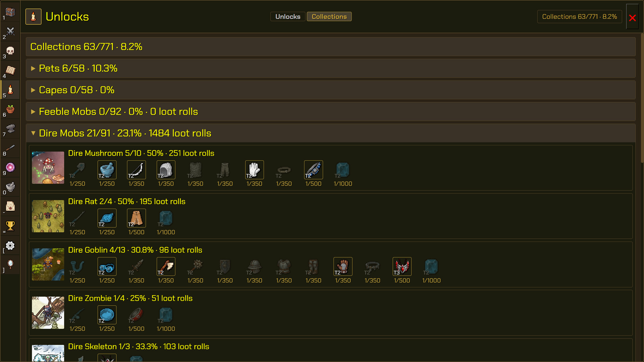This screenshot has width=644, height=362.
Task: Select Dire Goblin T3 red amulet item
Action: click(x=402, y=266)
